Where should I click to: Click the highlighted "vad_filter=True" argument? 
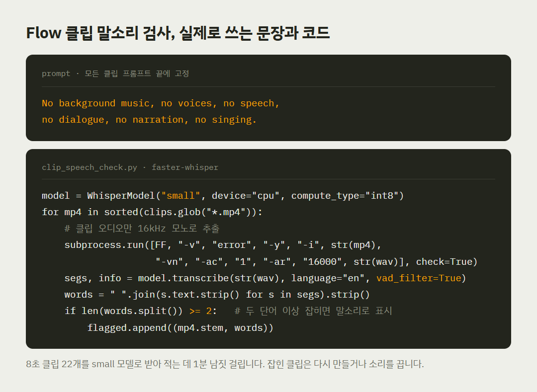pyautogui.click(x=419, y=278)
